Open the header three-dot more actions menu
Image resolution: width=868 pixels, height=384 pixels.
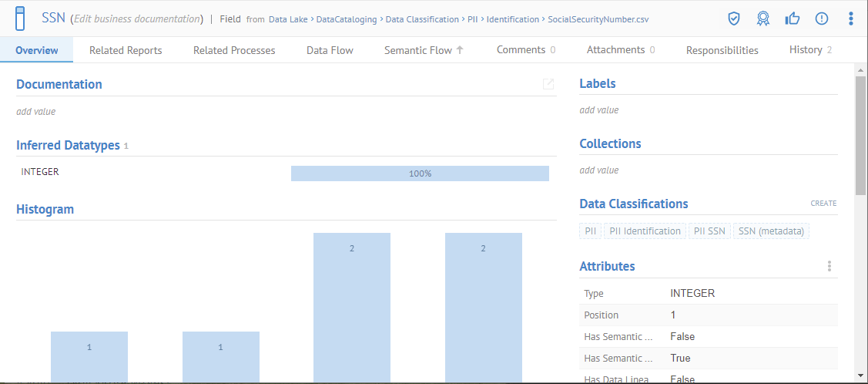point(850,19)
